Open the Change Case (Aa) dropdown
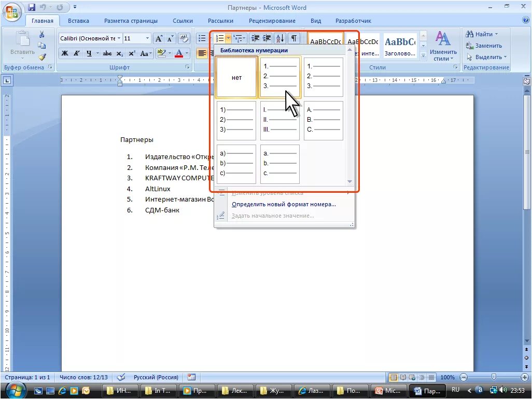The height and width of the screenshot is (399, 532). pyautogui.click(x=146, y=53)
